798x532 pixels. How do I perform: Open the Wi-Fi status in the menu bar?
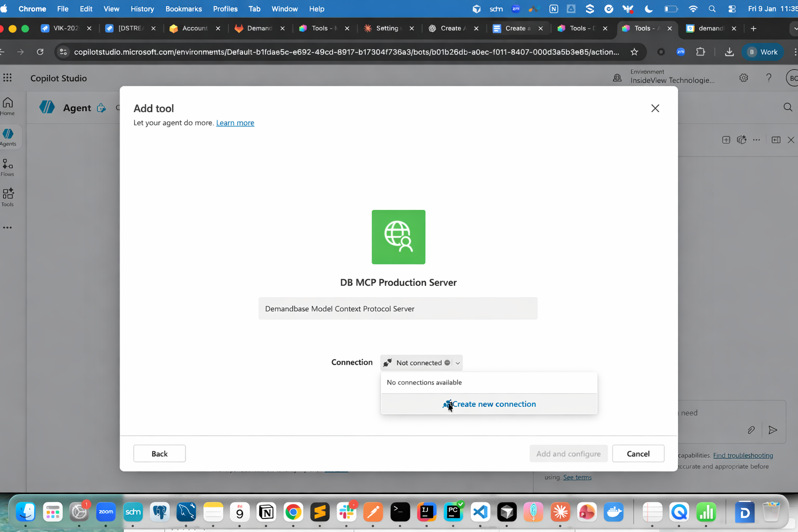pos(693,9)
